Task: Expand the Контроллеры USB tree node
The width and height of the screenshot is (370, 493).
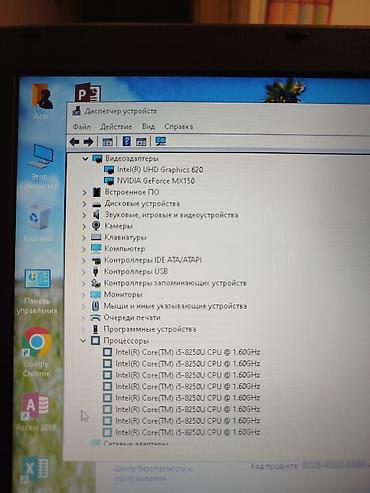Action: (x=84, y=272)
